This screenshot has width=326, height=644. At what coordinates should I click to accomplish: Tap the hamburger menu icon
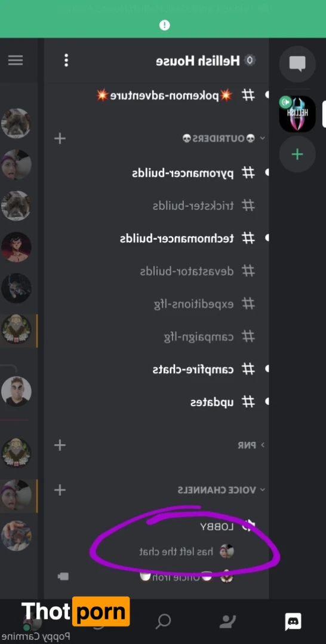(x=16, y=60)
